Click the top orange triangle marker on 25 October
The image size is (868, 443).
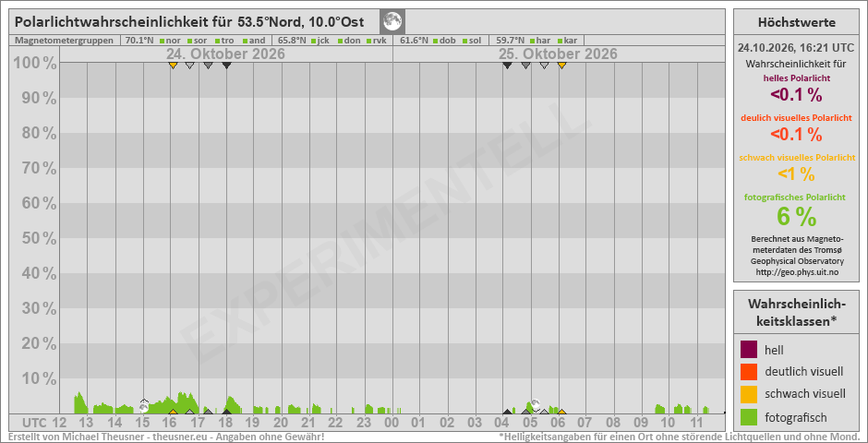click(x=561, y=66)
